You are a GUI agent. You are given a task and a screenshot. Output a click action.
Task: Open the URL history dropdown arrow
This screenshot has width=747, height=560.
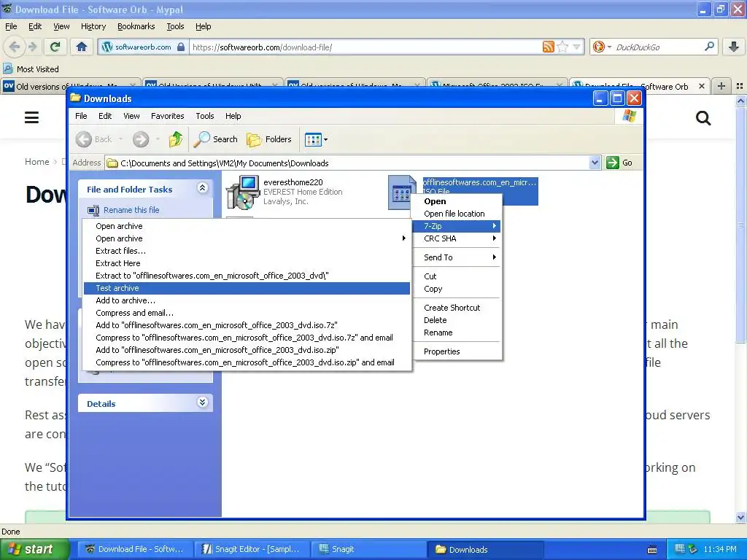tap(576, 47)
